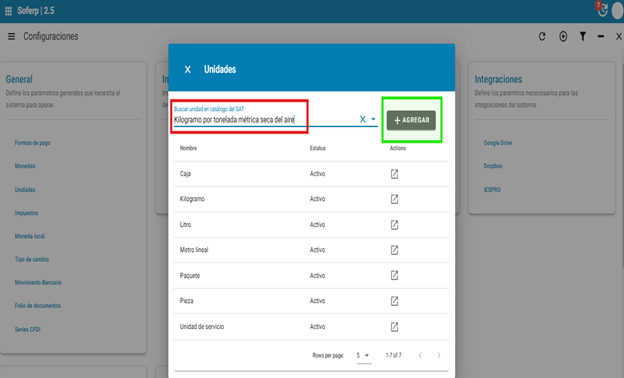This screenshot has height=378, width=624.
Task: Open the hamburger menu beside Configuraciones
Action: (11, 37)
